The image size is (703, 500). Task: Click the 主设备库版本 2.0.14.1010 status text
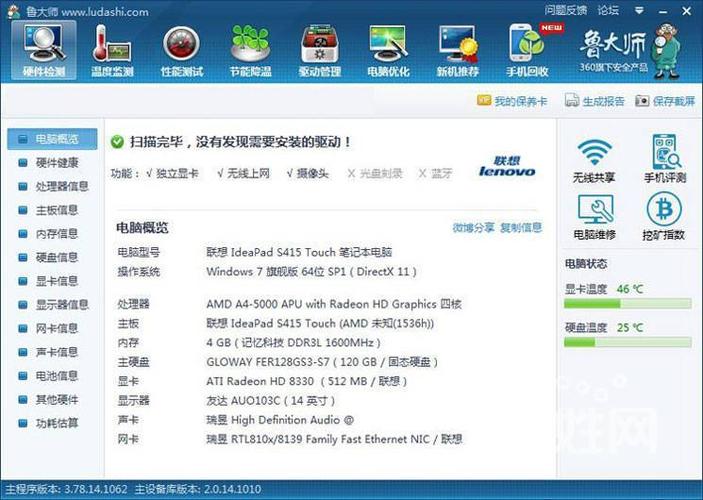click(x=198, y=489)
